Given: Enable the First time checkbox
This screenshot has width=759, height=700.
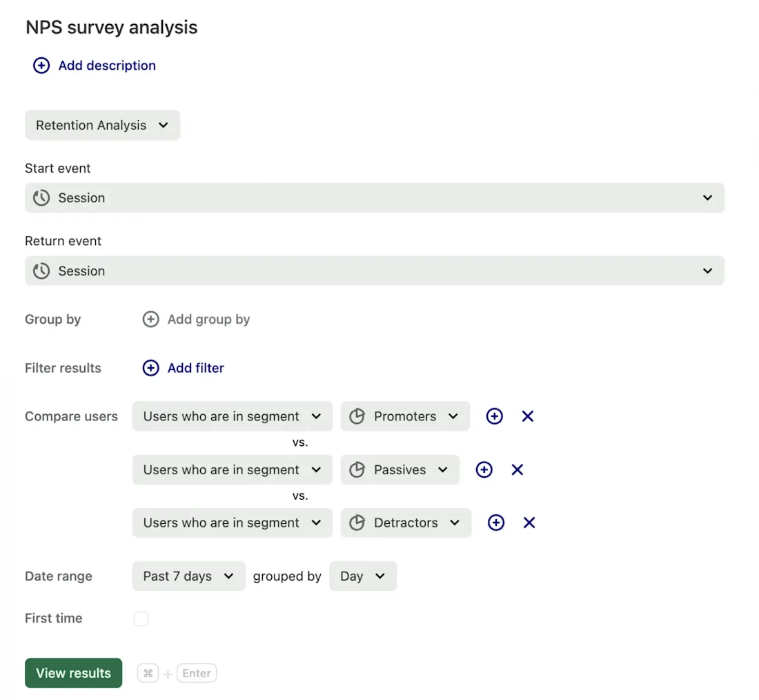Looking at the screenshot, I should (x=141, y=619).
